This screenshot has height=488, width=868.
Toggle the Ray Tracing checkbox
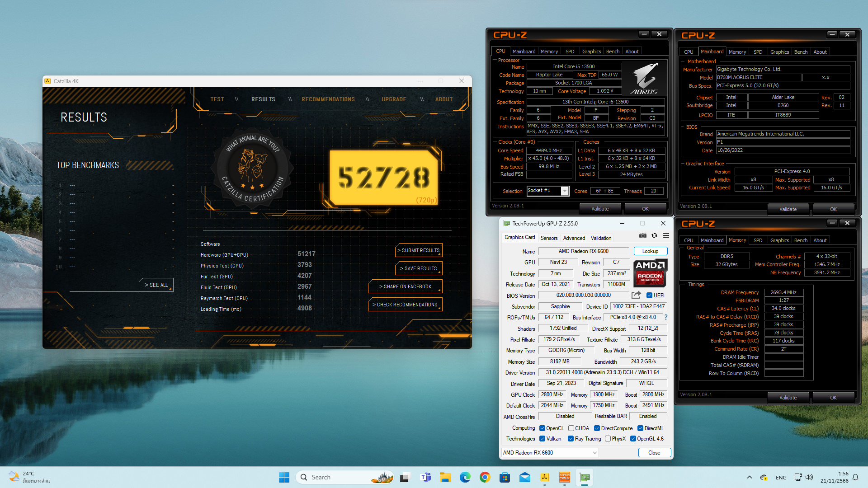point(571,439)
